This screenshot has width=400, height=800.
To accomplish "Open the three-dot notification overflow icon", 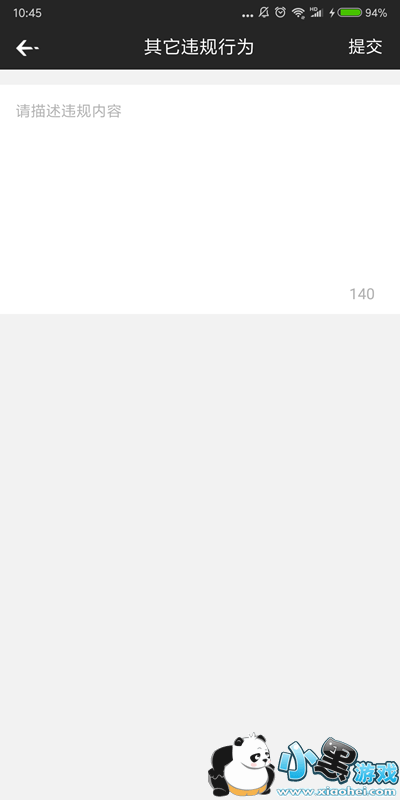I will (x=247, y=15).
